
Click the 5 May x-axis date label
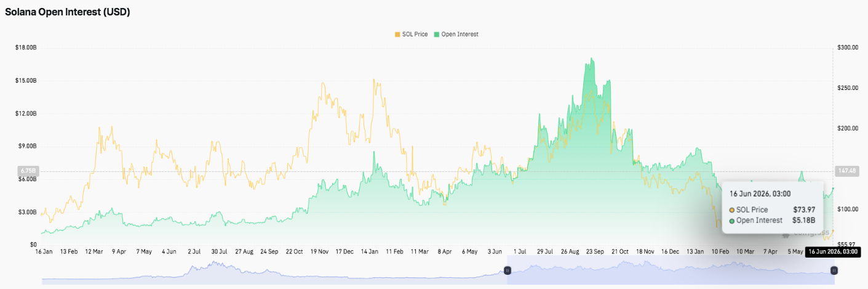click(x=795, y=252)
